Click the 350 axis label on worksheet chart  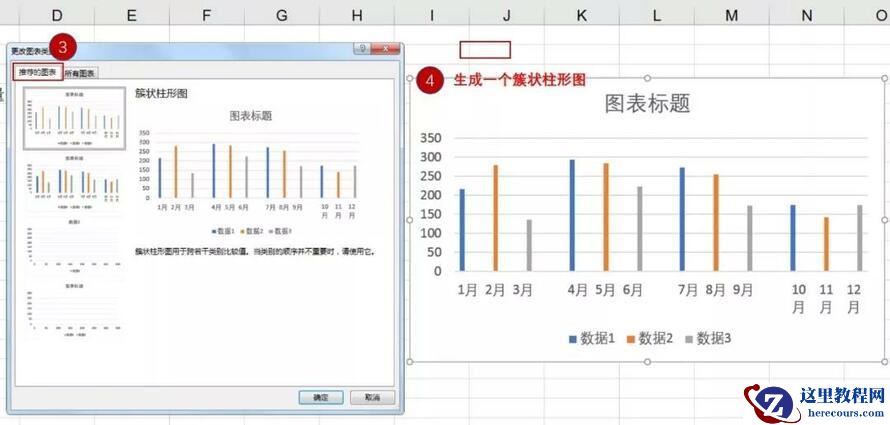[x=431, y=138]
